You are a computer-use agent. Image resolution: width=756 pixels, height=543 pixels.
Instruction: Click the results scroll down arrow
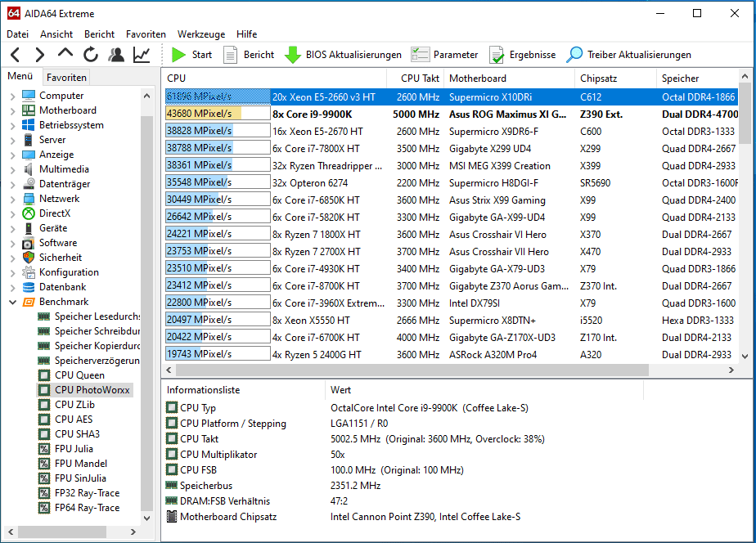(x=745, y=357)
